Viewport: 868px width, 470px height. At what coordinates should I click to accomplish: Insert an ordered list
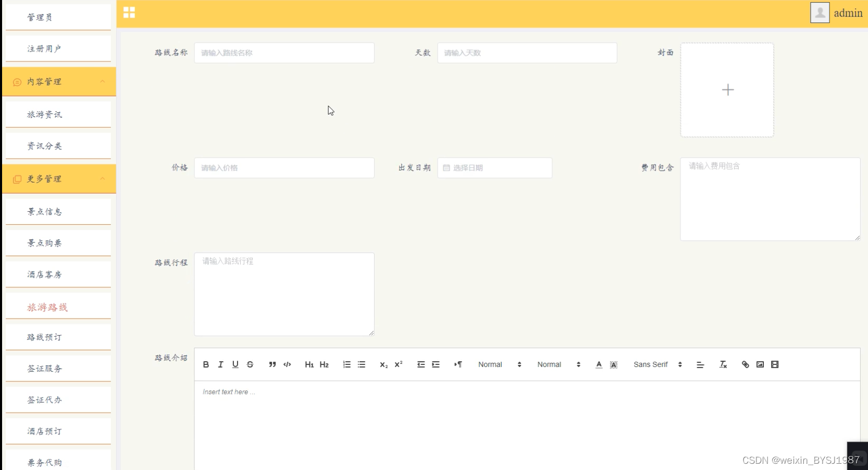tap(346, 364)
